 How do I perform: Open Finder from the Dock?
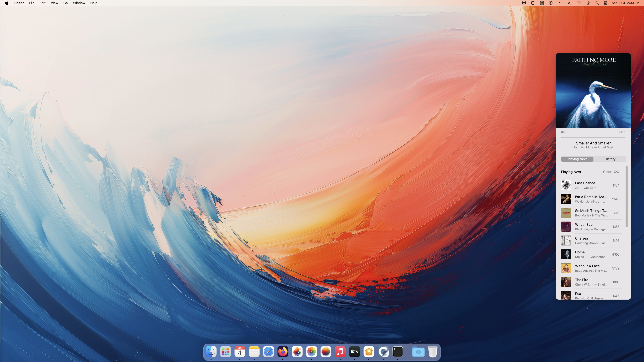click(211, 352)
